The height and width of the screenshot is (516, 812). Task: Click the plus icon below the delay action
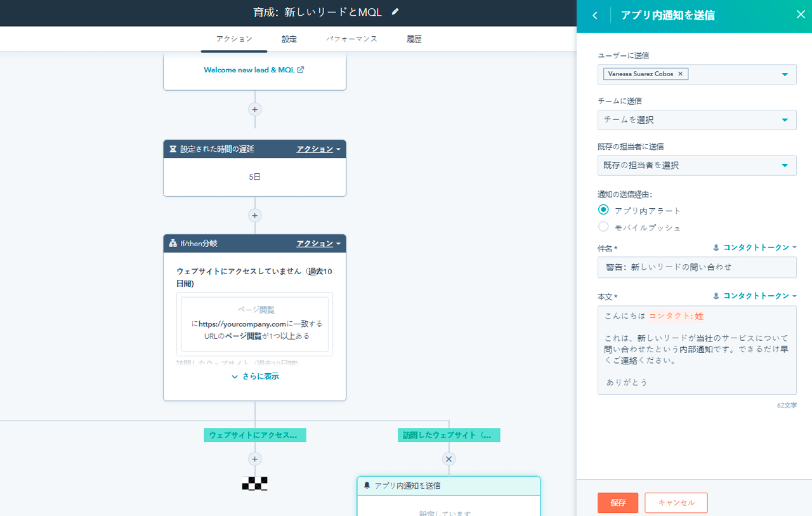pos(254,215)
